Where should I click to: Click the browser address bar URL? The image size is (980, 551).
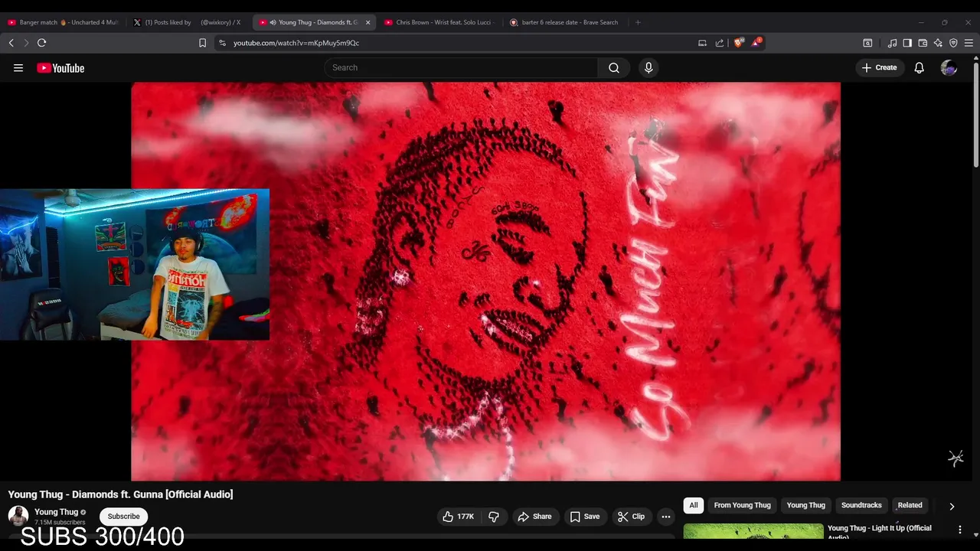(296, 43)
